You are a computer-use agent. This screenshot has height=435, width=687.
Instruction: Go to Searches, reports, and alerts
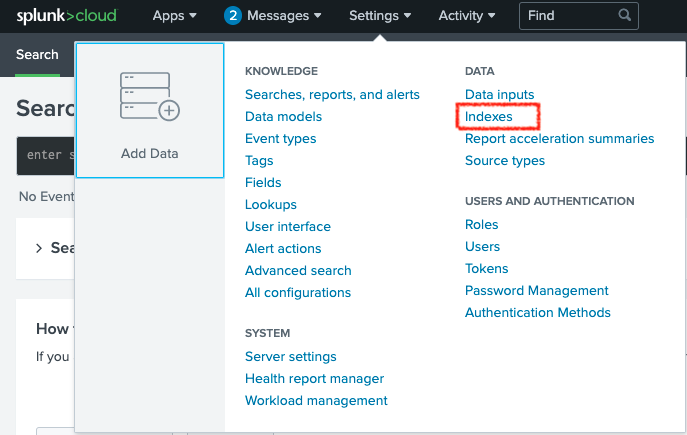[332, 95]
